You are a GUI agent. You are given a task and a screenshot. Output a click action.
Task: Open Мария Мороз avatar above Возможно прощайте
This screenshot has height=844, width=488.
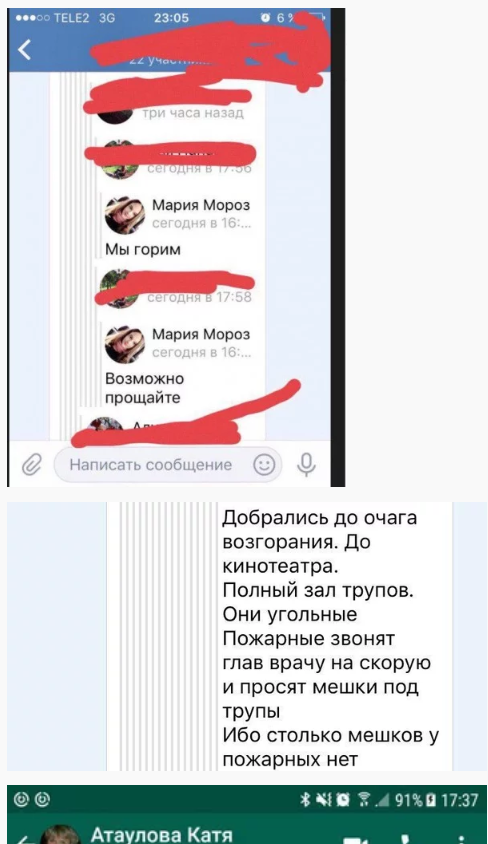tap(125, 344)
